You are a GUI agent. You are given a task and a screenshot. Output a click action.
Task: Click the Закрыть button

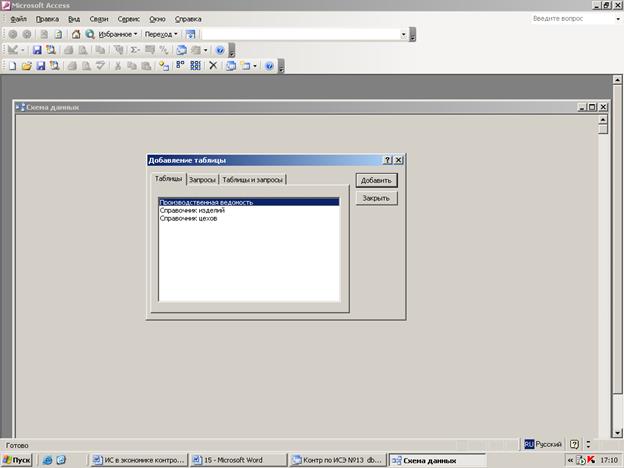376,198
